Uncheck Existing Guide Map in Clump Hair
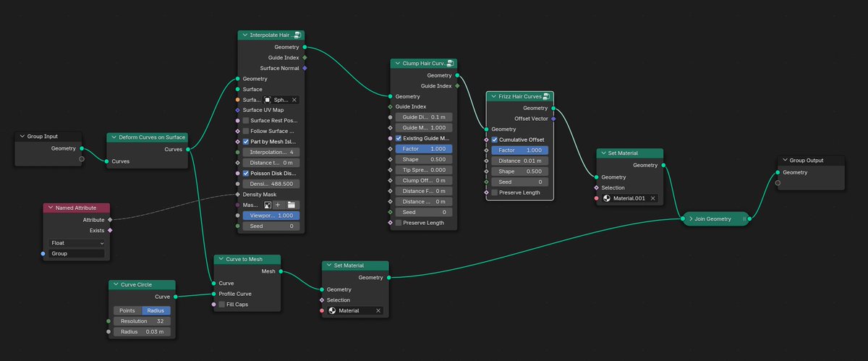Screen dimensions: 868x361 [399, 138]
